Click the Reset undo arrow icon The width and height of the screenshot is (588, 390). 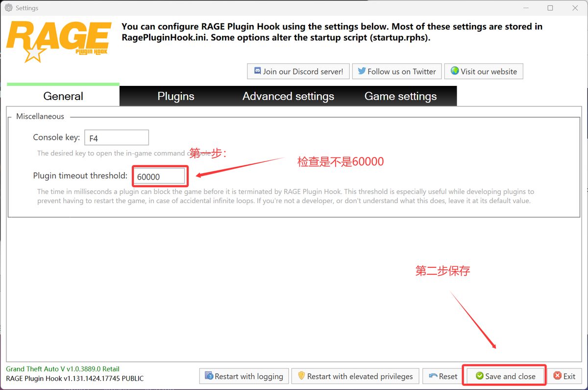(433, 376)
